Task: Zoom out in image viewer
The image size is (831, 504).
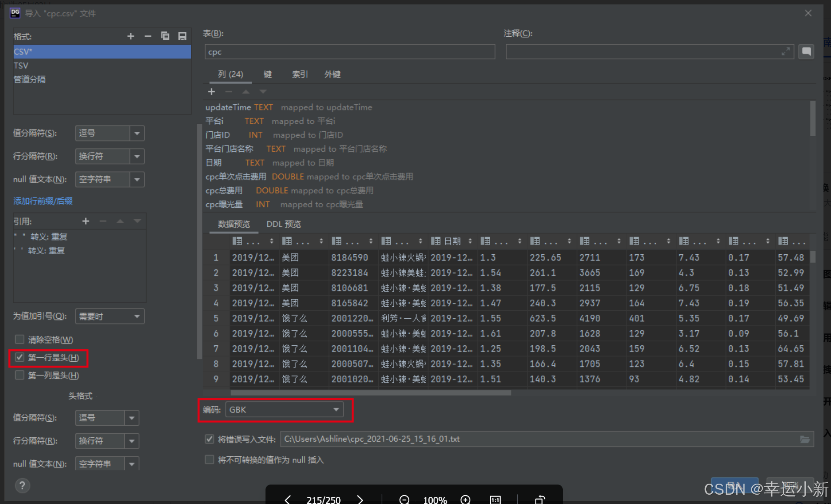Action: 404,499
